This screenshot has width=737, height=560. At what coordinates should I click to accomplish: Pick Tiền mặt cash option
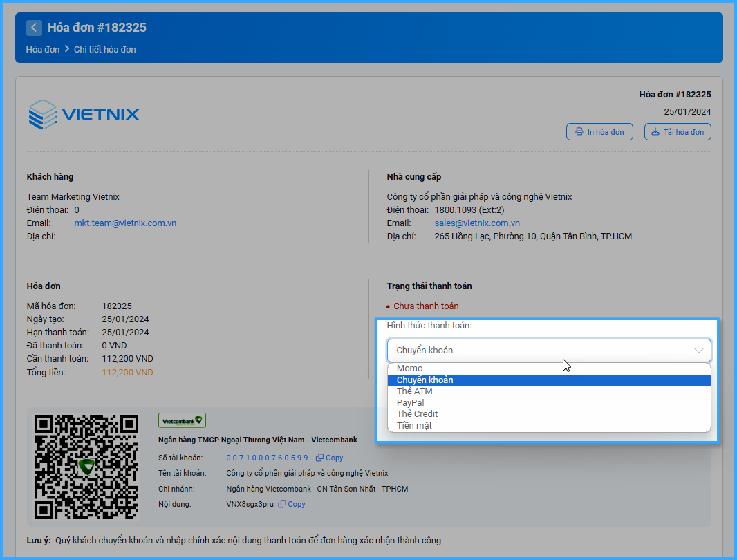[414, 426]
